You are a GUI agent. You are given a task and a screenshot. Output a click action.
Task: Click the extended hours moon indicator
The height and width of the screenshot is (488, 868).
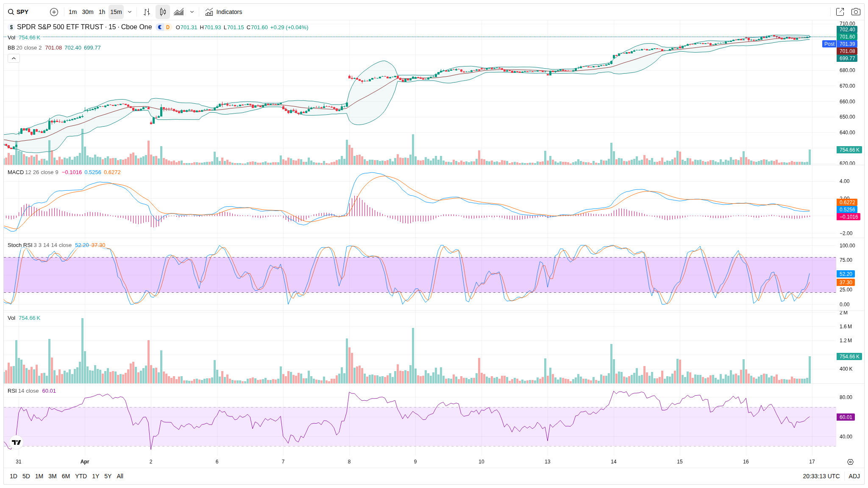coord(160,27)
